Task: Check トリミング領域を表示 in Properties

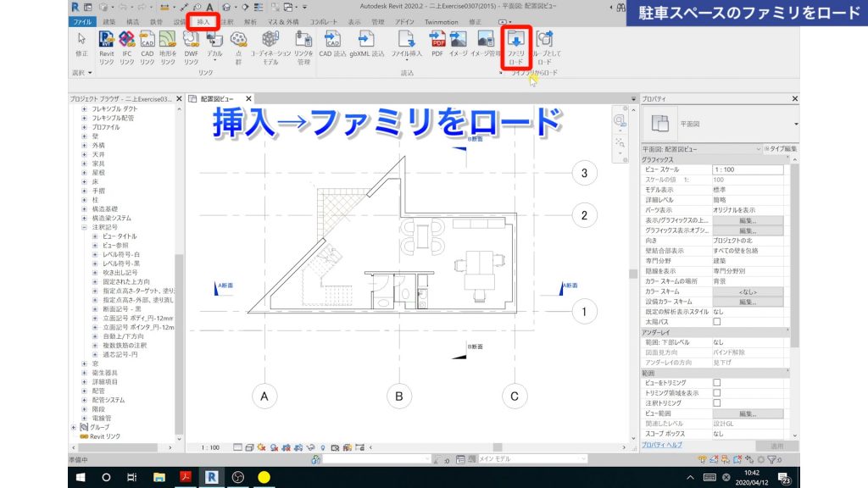Action: 717,392
